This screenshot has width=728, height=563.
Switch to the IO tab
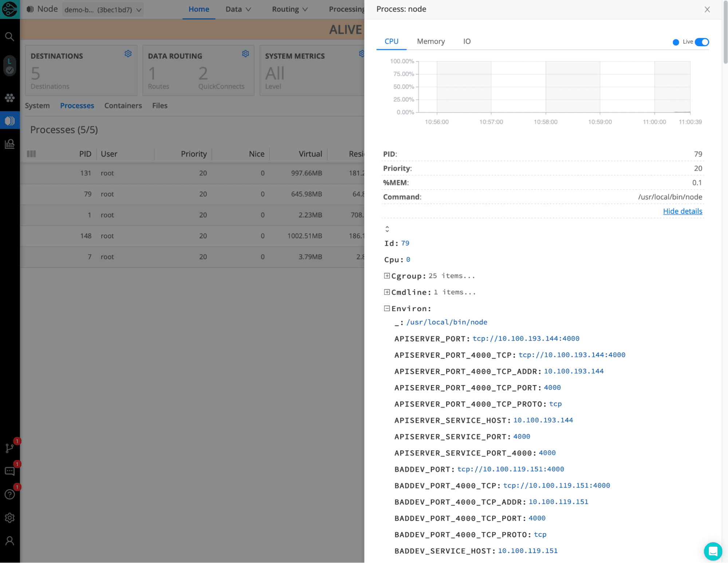(x=467, y=41)
